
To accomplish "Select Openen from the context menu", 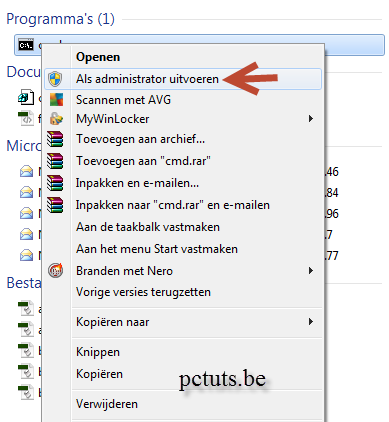I will pyautogui.click(x=98, y=57).
